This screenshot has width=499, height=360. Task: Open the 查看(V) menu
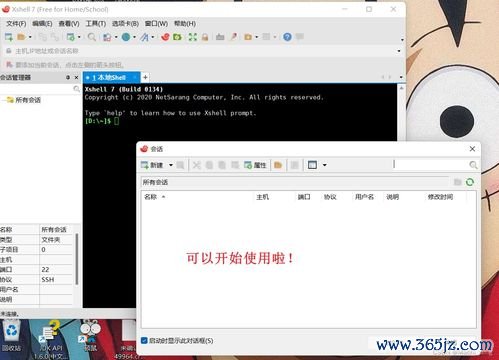coord(69,24)
